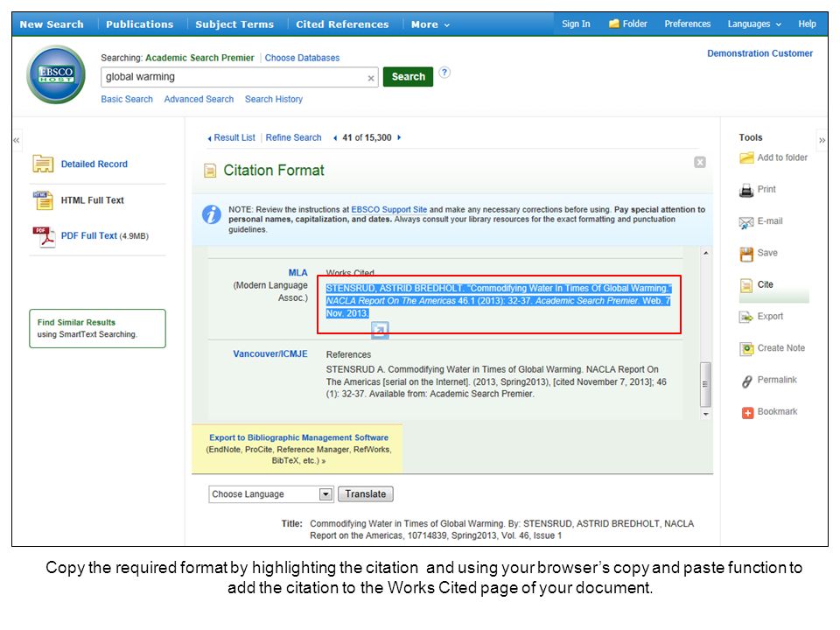The height and width of the screenshot is (630, 840).
Task: Click the MLA citation format link
Action: (297, 273)
